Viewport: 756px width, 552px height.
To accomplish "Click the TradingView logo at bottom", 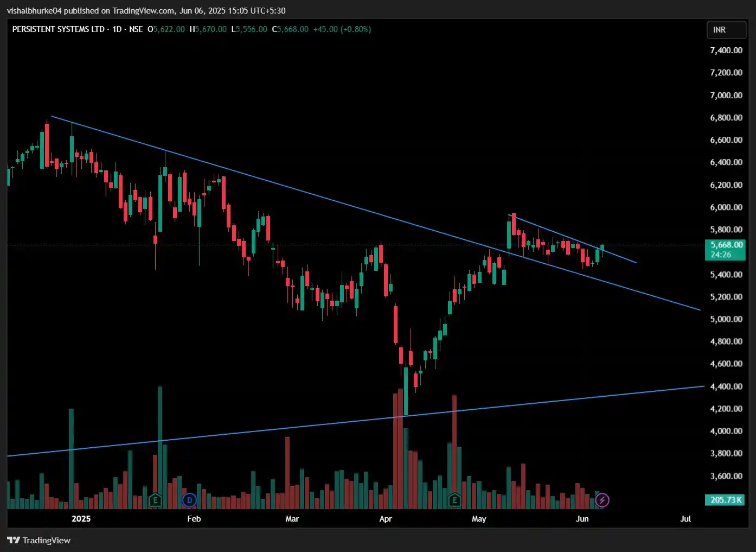I will (x=39, y=540).
